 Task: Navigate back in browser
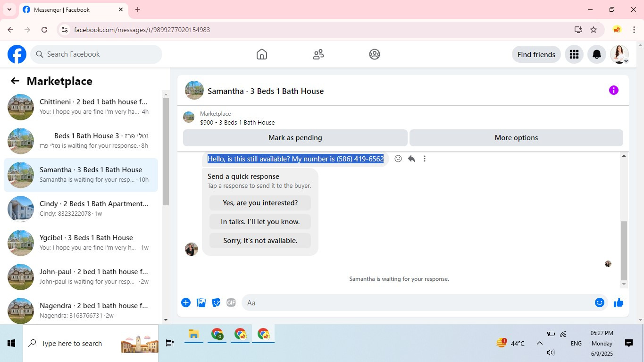tap(10, 30)
